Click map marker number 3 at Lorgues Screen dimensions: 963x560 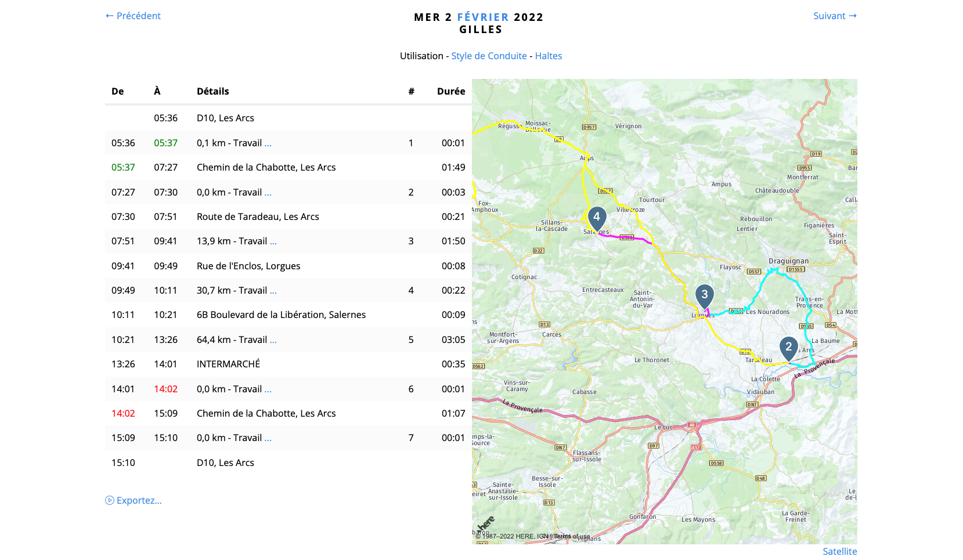704,295
